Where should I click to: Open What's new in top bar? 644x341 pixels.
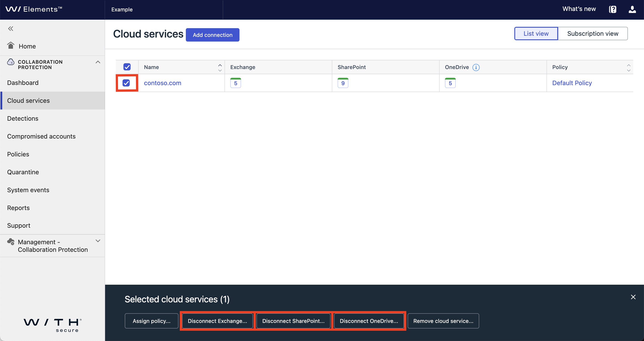tap(579, 9)
